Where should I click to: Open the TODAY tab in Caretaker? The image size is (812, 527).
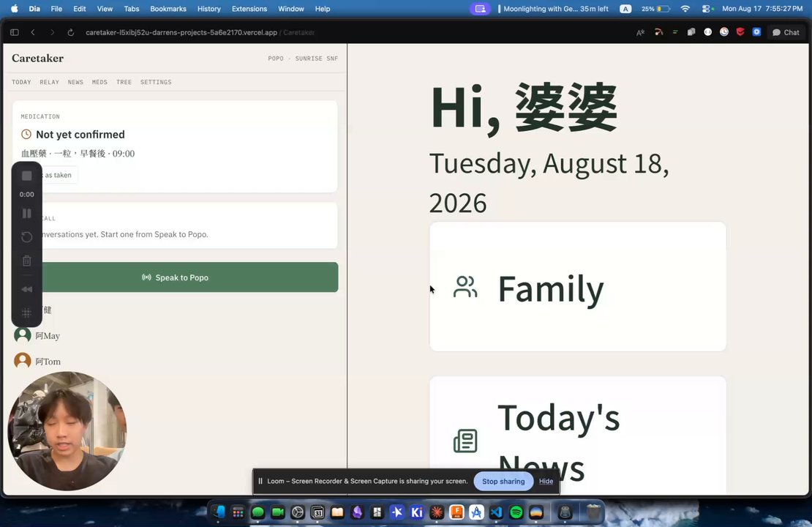click(x=21, y=82)
